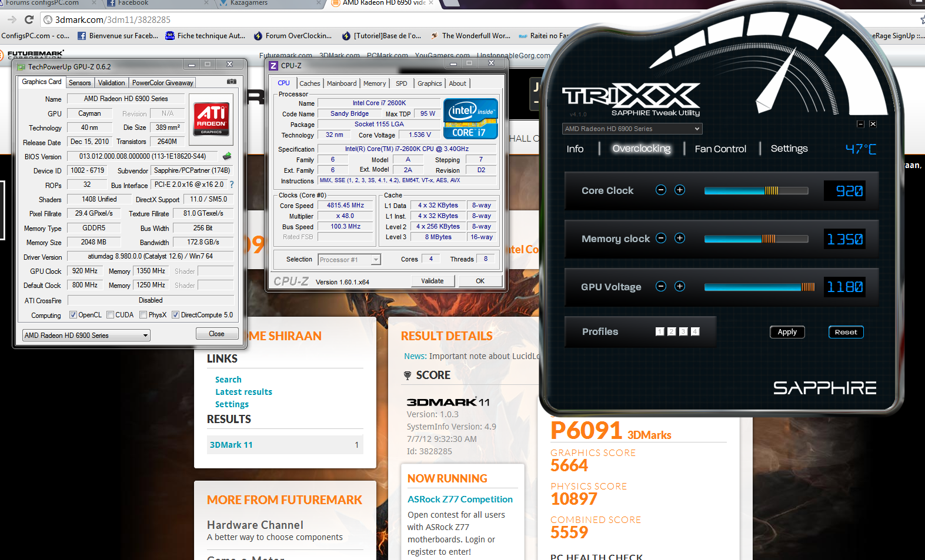Click the BIOS save icon in GPU-Z
The width and height of the screenshot is (925, 560).
tap(227, 156)
